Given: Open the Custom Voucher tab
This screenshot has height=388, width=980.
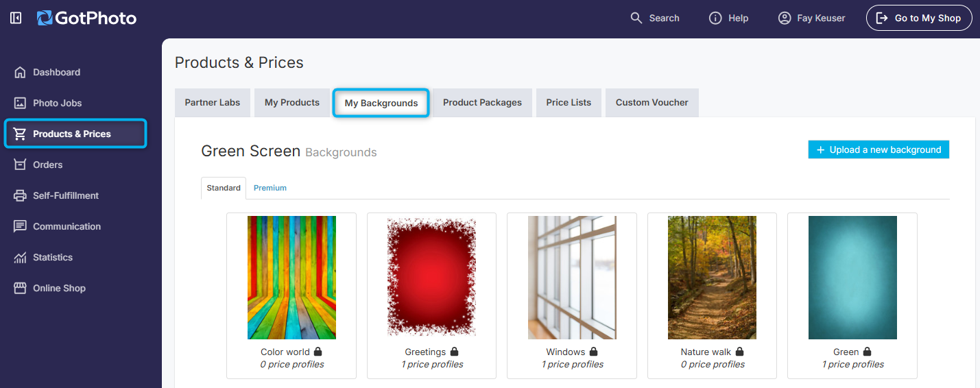Looking at the screenshot, I should coord(652,102).
